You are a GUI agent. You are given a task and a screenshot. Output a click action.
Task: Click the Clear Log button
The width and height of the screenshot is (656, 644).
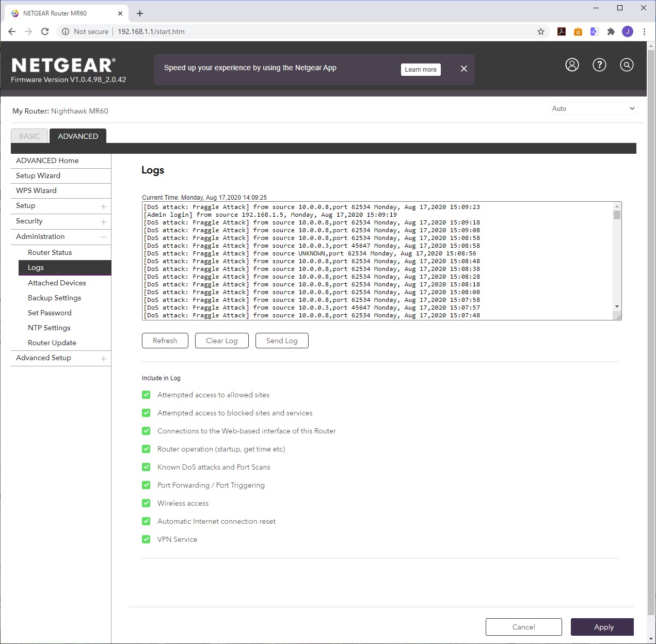(222, 341)
